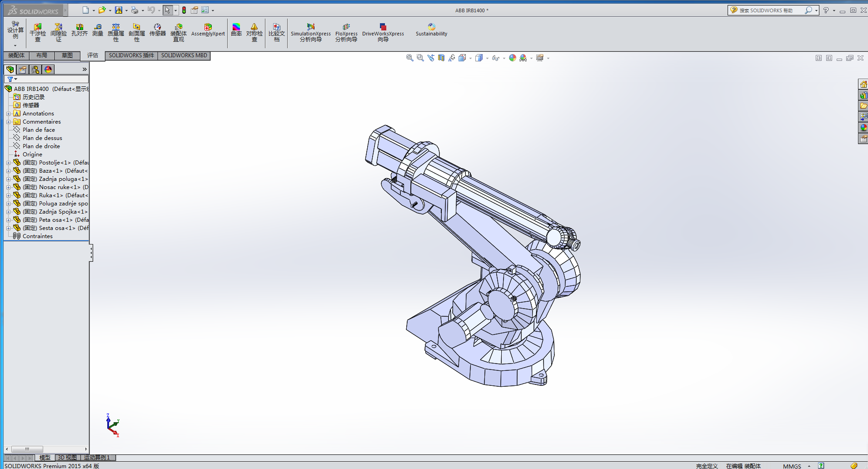Image resolution: width=868 pixels, height=469 pixels.
Task: Click the rebuild traffic light icon
Action: coord(184,10)
